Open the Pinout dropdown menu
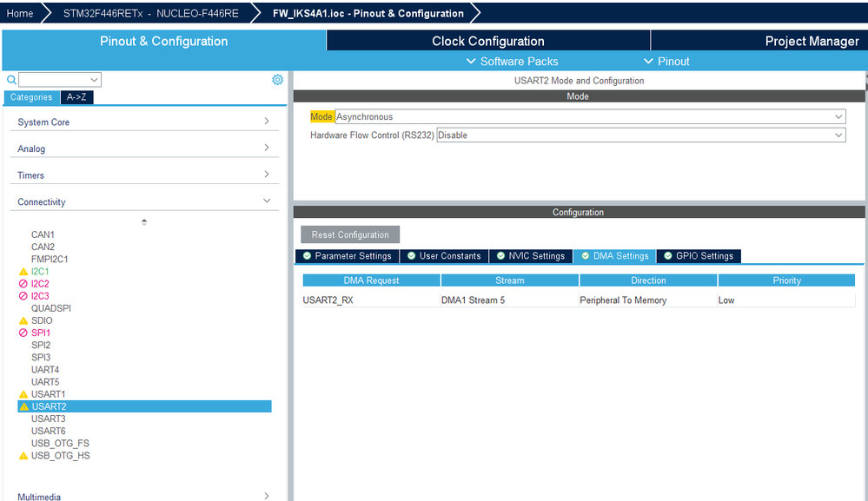This screenshot has height=501, width=868. (666, 62)
